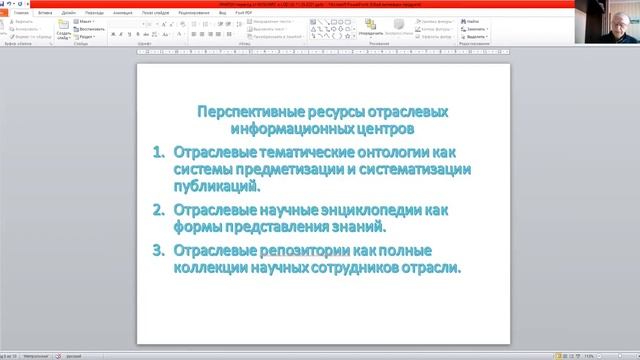Toggle text shadow (S)
This screenshot has height=360, width=640.
tap(138, 34)
